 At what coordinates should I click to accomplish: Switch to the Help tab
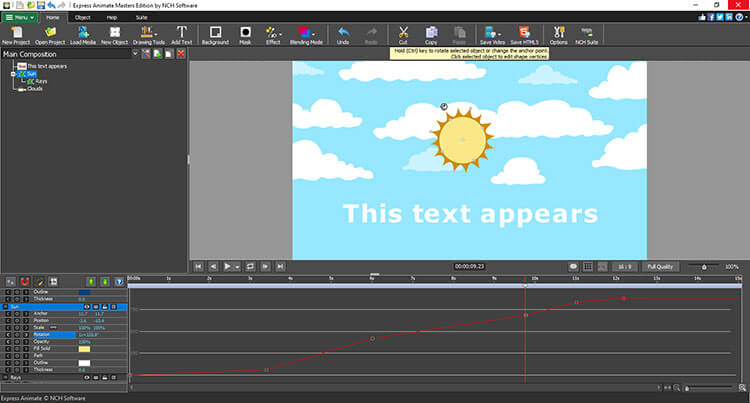coord(111,17)
